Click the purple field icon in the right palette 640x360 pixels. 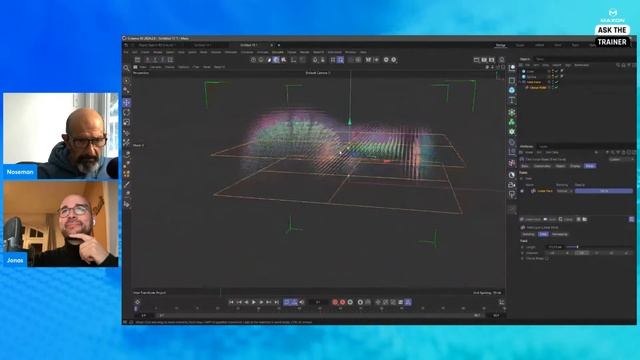[x=512, y=163]
